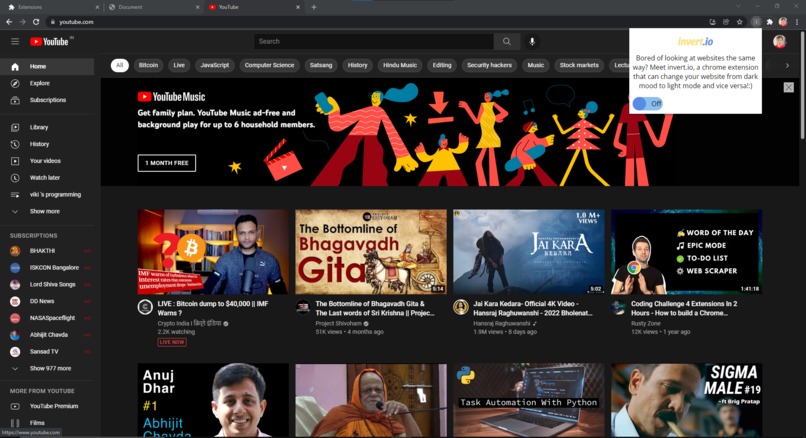Viewport: 806px width, 438px height.
Task: Close the YouTube Music banner ad
Action: pyautogui.click(x=789, y=87)
